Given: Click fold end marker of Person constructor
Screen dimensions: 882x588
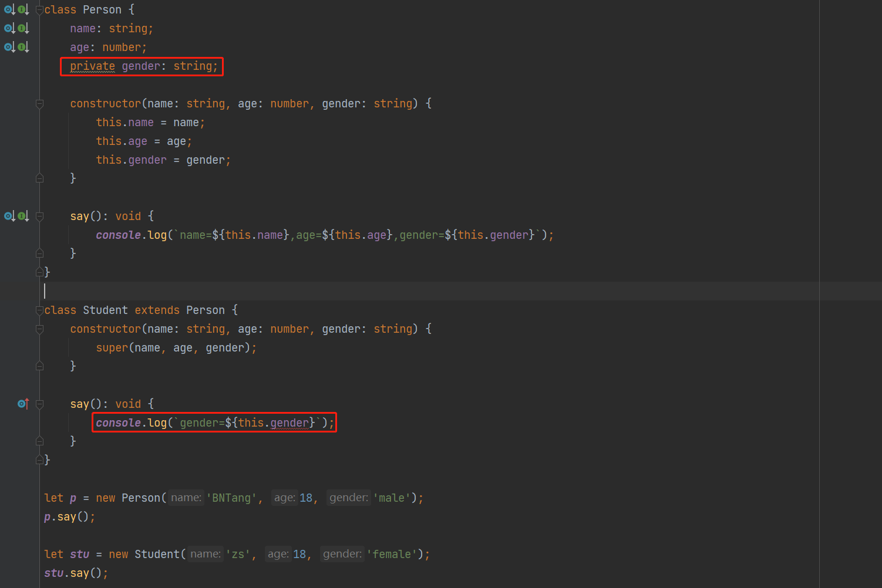Looking at the screenshot, I should click(39, 178).
